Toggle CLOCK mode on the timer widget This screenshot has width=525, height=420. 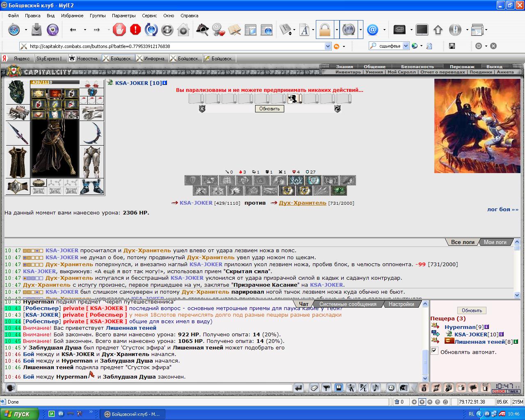coord(499,391)
